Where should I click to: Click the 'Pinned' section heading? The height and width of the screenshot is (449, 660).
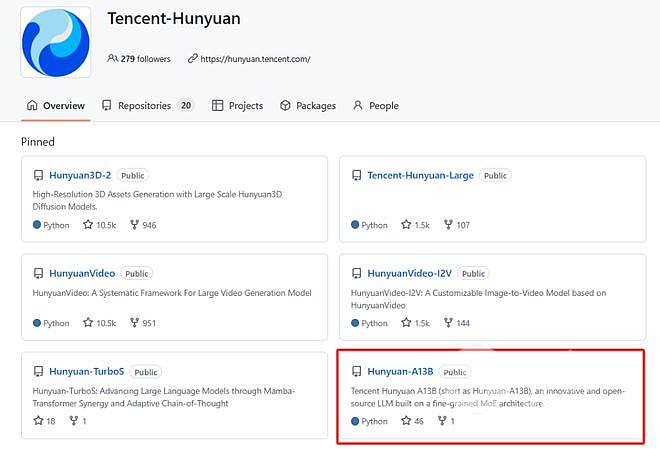[x=38, y=142]
